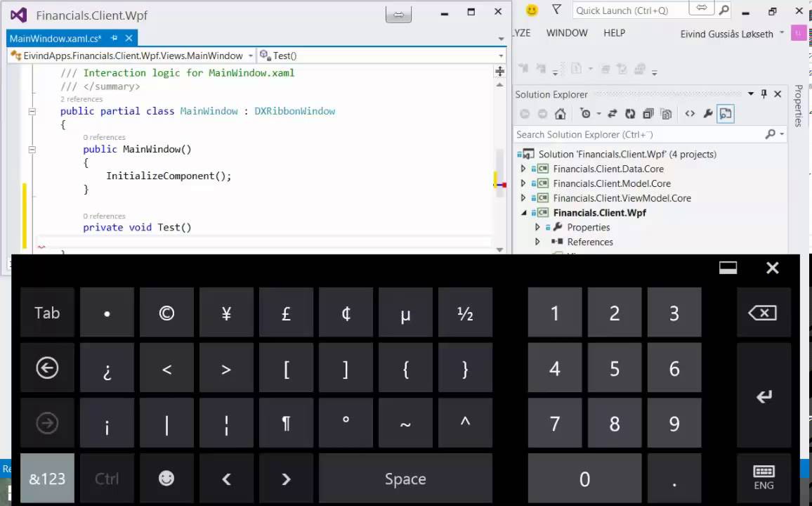The width and height of the screenshot is (812, 506).
Task: Open Properties wrench icon in Solution Explorer toolbar
Action: click(x=707, y=114)
